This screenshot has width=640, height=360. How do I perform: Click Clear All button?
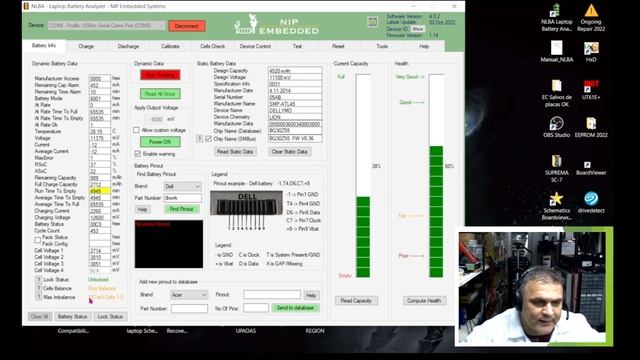(40, 316)
